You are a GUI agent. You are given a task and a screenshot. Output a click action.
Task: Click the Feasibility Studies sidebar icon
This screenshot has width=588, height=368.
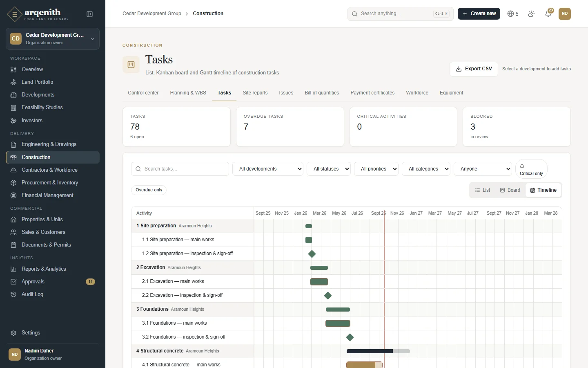click(13, 108)
